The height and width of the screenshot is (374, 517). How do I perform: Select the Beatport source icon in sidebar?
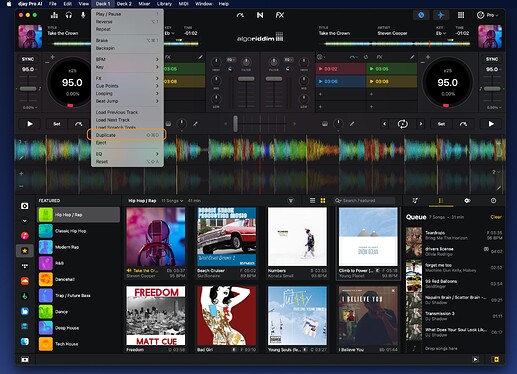(x=25, y=296)
